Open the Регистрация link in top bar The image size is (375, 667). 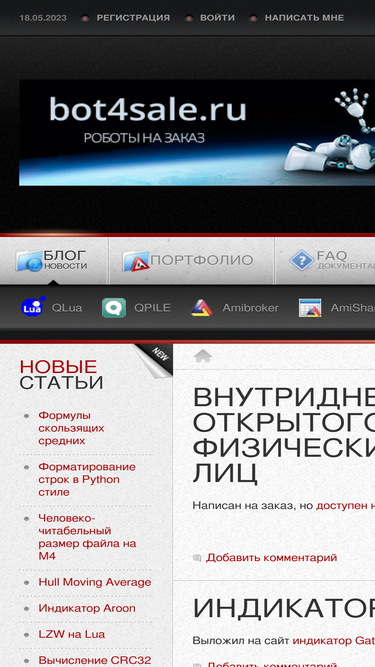point(133,18)
